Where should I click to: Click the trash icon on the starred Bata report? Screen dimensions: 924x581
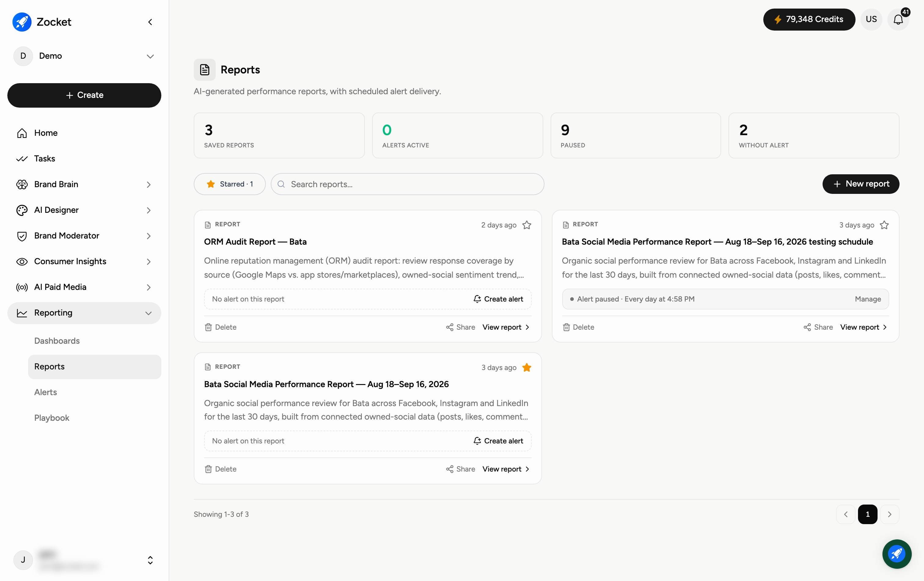pyautogui.click(x=208, y=469)
